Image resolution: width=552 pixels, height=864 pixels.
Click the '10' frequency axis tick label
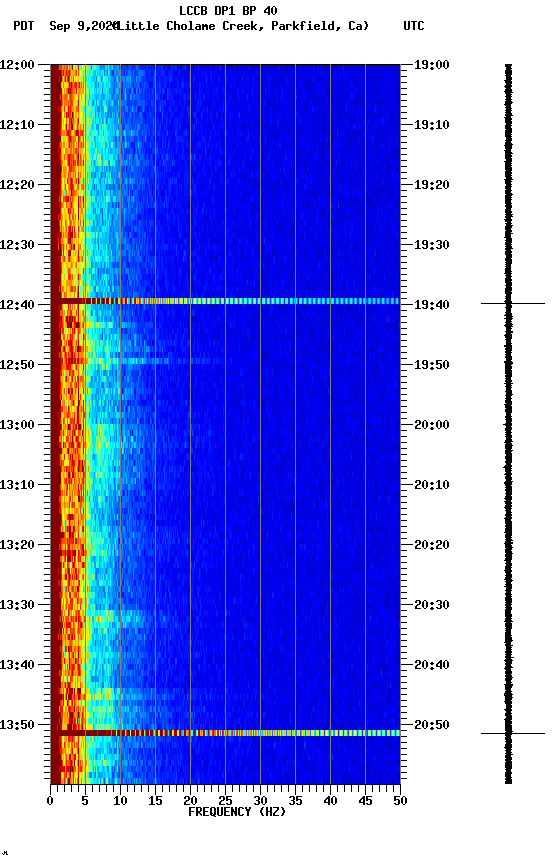pos(120,801)
